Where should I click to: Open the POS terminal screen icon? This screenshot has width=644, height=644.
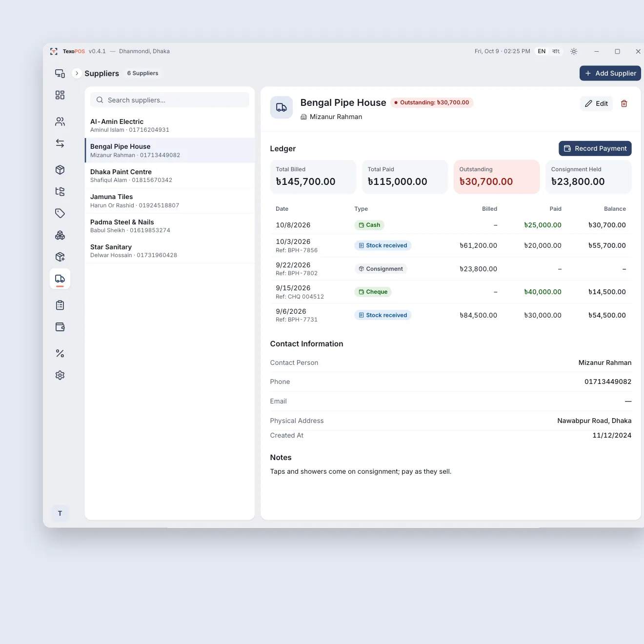tap(60, 73)
